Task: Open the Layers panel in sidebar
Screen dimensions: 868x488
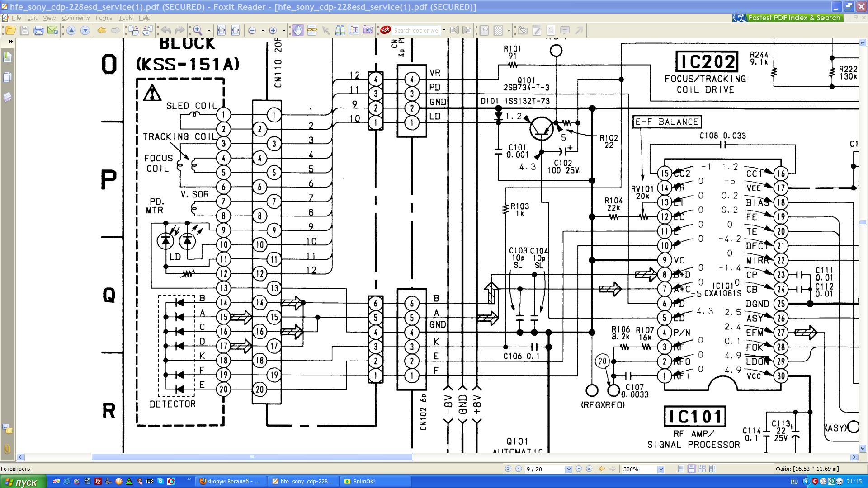Action: click(7, 97)
